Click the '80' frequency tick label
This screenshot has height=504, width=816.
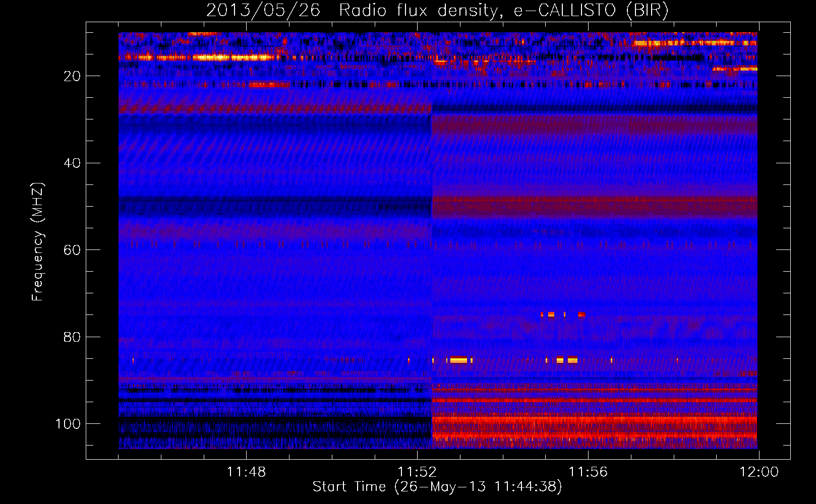pyautogui.click(x=72, y=337)
